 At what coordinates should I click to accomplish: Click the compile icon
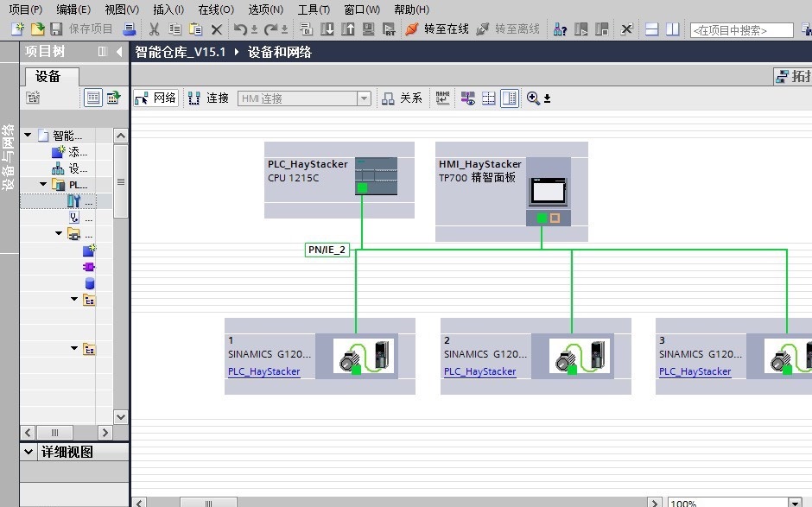click(306, 29)
